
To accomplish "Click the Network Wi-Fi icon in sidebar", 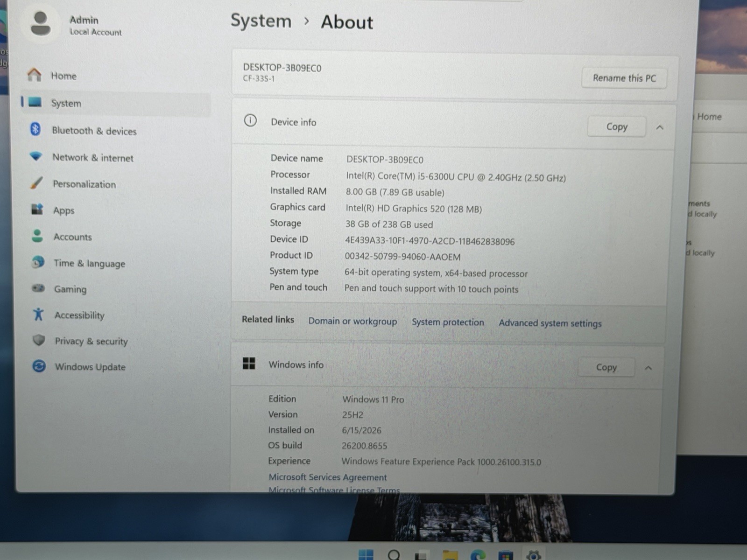I will 36,156.
